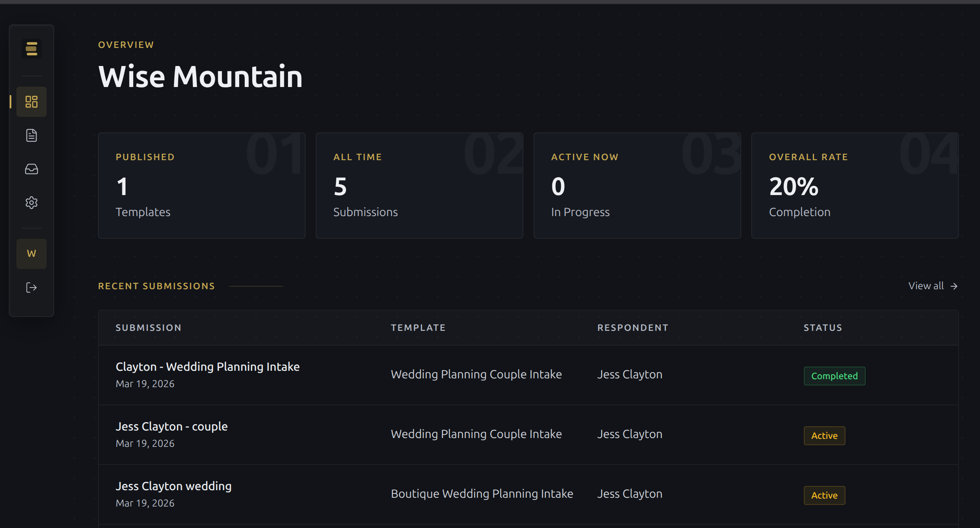The width and height of the screenshot is (980, 528).
Task: Click the W workspace avatar
Action: [32, 253]
